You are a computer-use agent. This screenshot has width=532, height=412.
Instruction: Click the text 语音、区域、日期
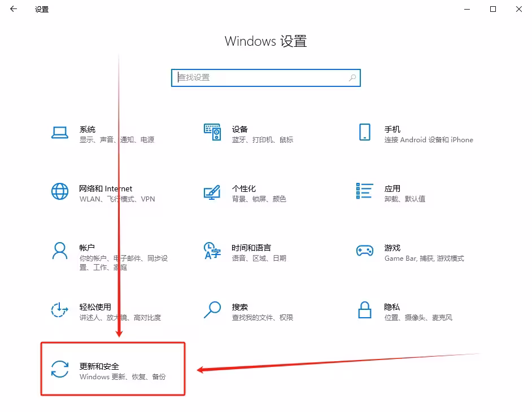click(259, 258)
